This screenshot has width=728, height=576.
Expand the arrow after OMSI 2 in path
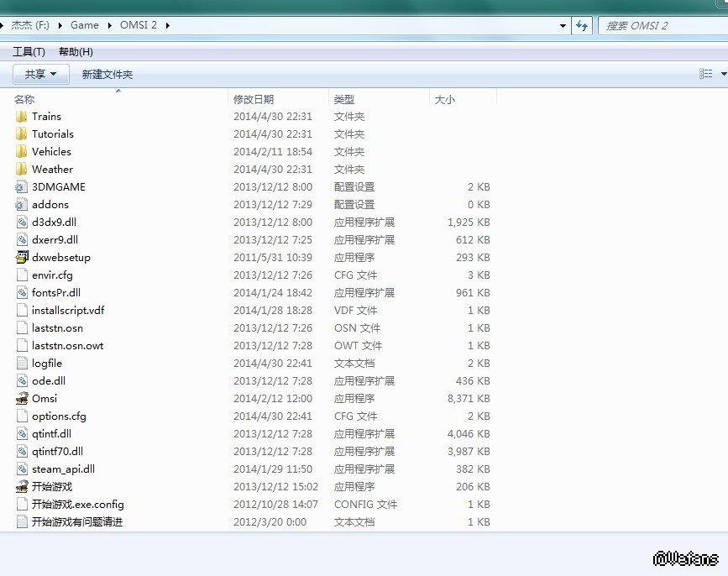(x=168, y=25)
